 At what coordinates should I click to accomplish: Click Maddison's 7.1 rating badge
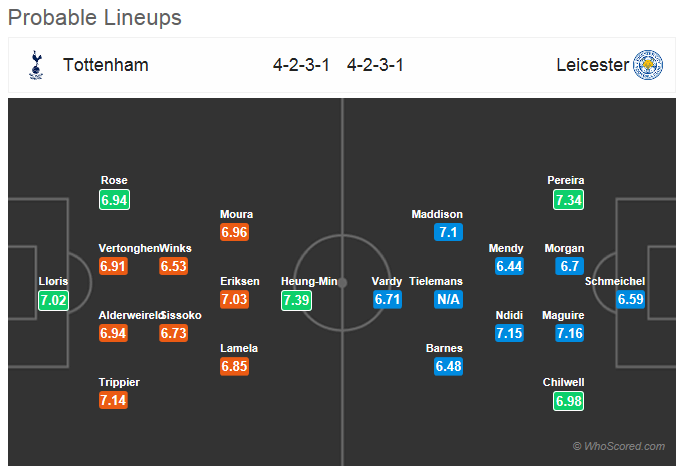(x=448, y=232)
